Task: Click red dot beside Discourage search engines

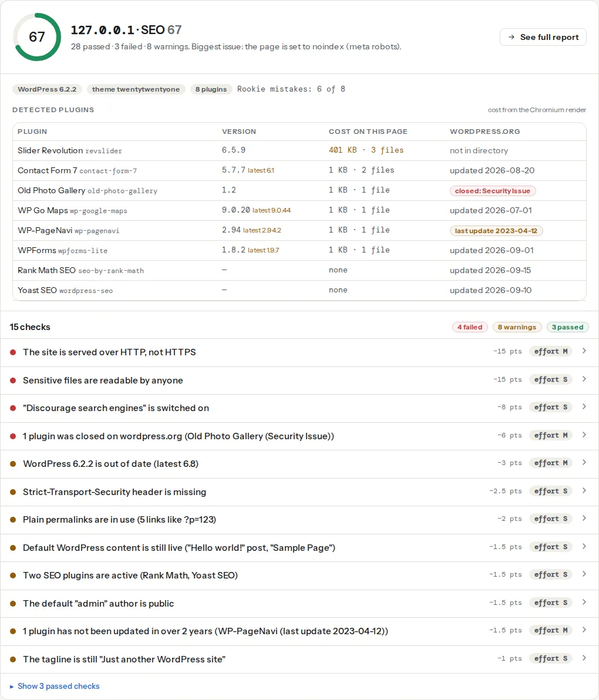Action: coord(13,408)
